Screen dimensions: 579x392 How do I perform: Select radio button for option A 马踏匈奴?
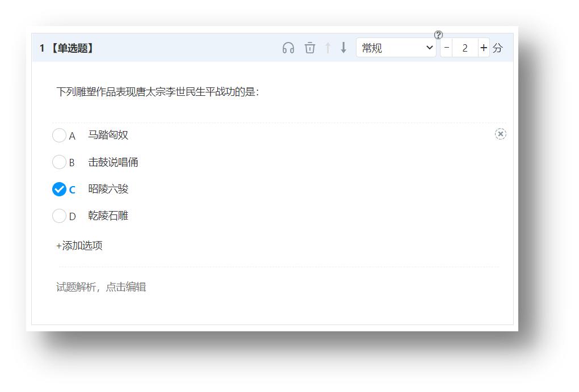click(59, 135)
